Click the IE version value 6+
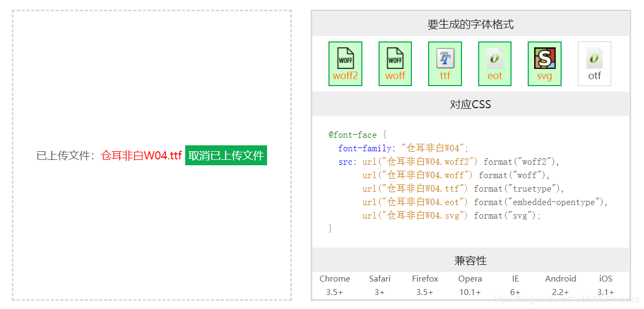This screenshot has height=309, width=644. tap(515, 292)
